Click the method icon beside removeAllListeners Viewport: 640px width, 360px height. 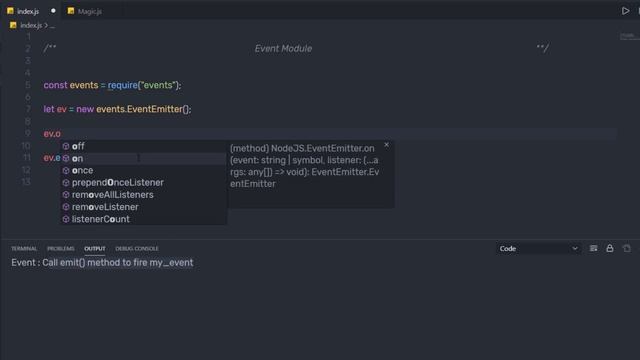66,195
